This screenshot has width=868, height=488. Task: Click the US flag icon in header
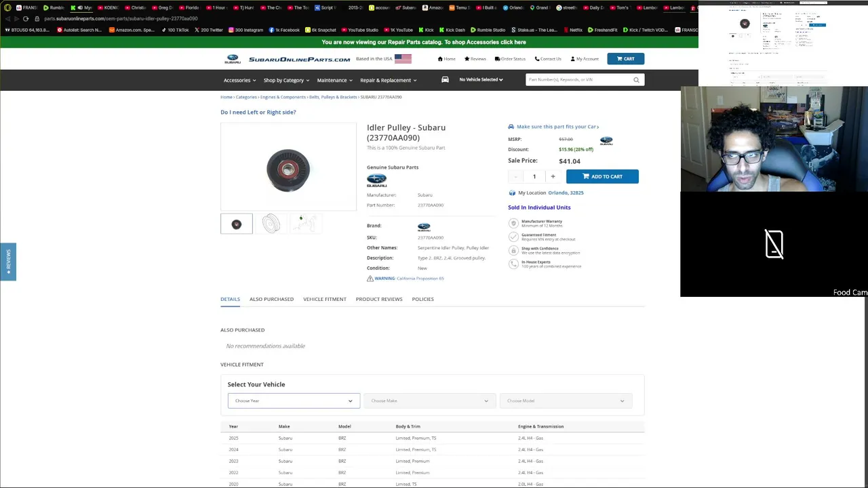[403, 59]
